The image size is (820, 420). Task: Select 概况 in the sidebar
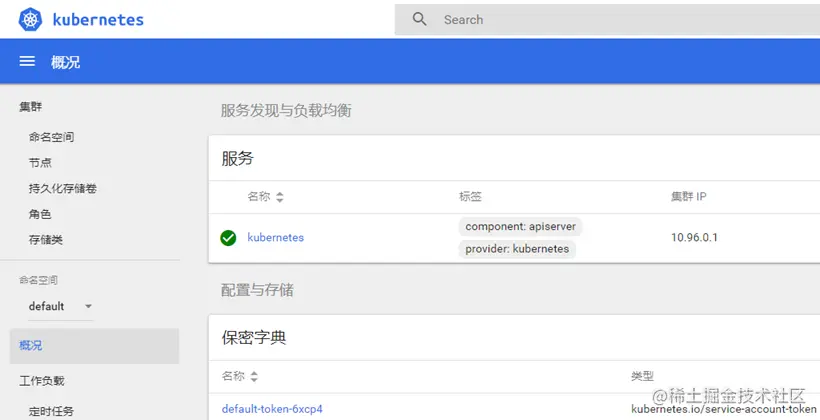pyautogui.click(x=94, y=346)
